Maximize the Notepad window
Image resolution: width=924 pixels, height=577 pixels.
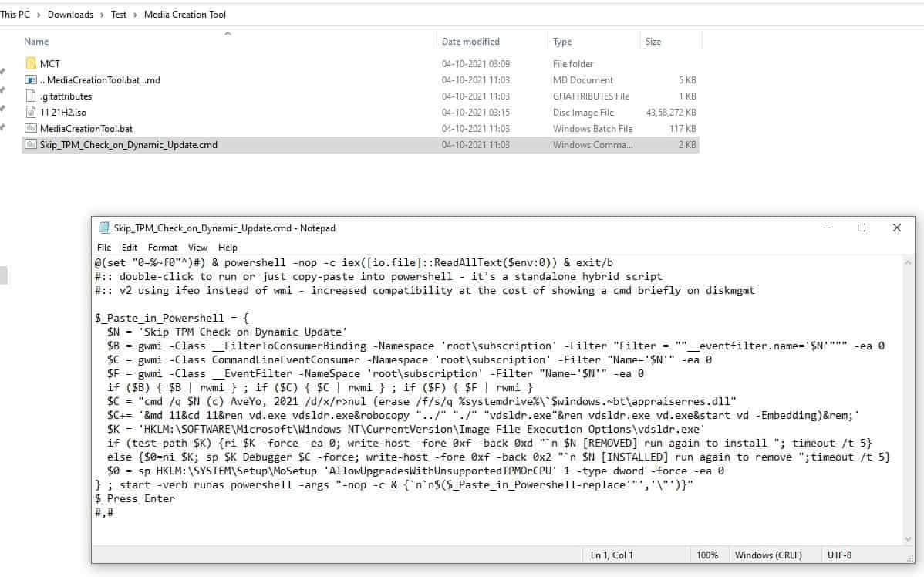tap(861, 228)
